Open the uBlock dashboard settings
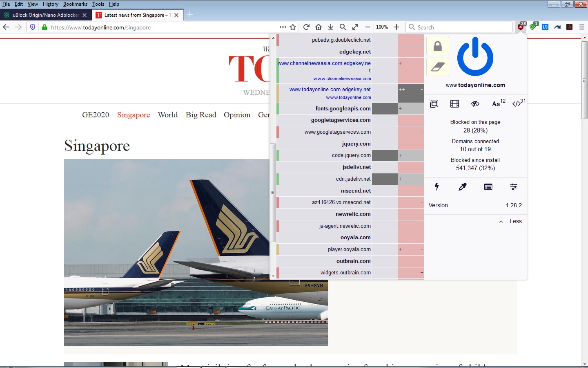Image resolution: width=588 pixels, height=368 pixels. (x=514, y=187)
